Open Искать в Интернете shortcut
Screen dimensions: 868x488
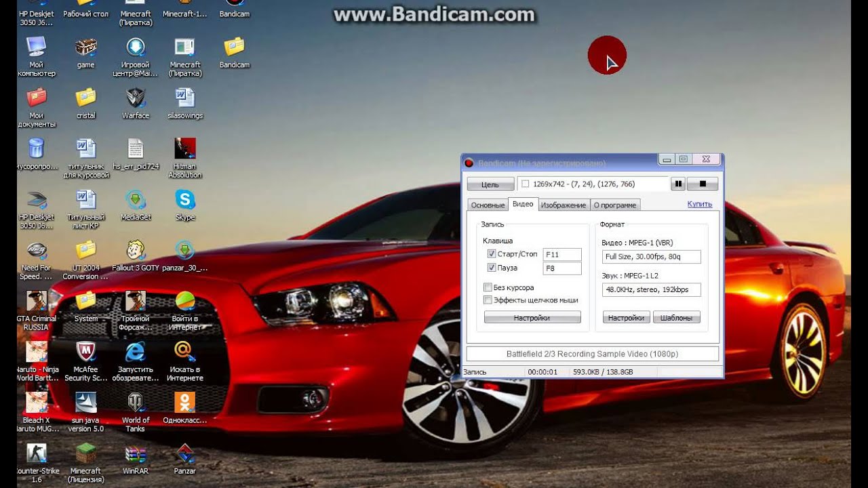(185, 361)
